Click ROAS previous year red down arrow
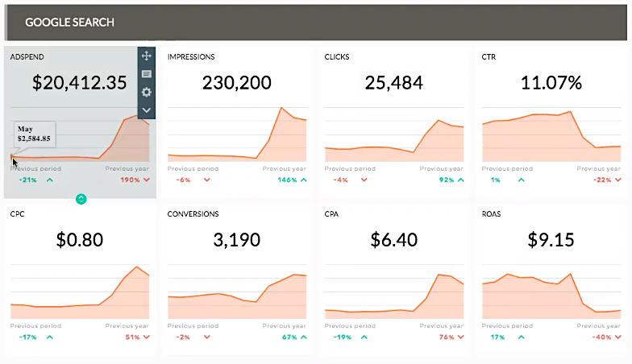 coord(617,337)
